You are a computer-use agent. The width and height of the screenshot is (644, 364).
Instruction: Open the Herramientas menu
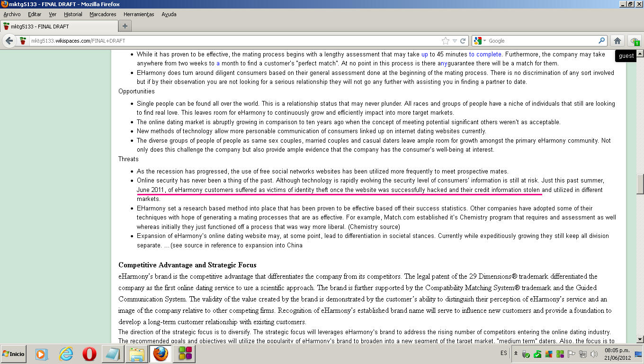pos(139,14)
